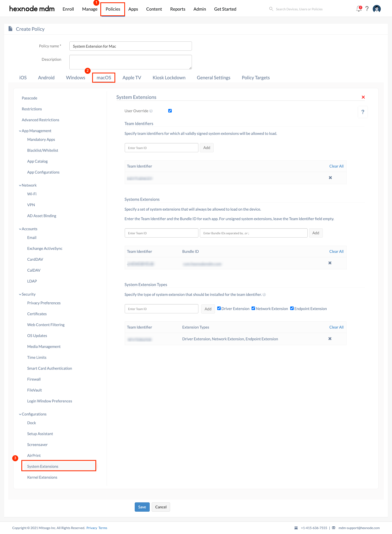The height and width of the screenshot is (534, 392).
Task: Focus the Team Identifiers Enter Team ID field
Action: point(161,148)
